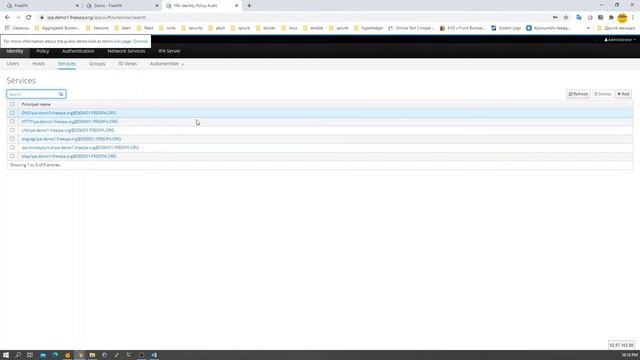Open the Network Services menu
The image size is (640, 360).
click(126, 51)
